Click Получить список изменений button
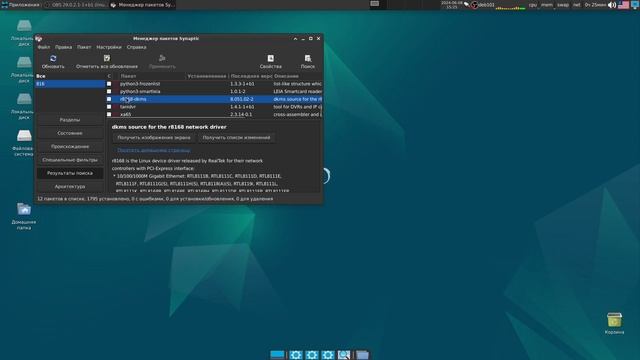 tap(236, 138)
